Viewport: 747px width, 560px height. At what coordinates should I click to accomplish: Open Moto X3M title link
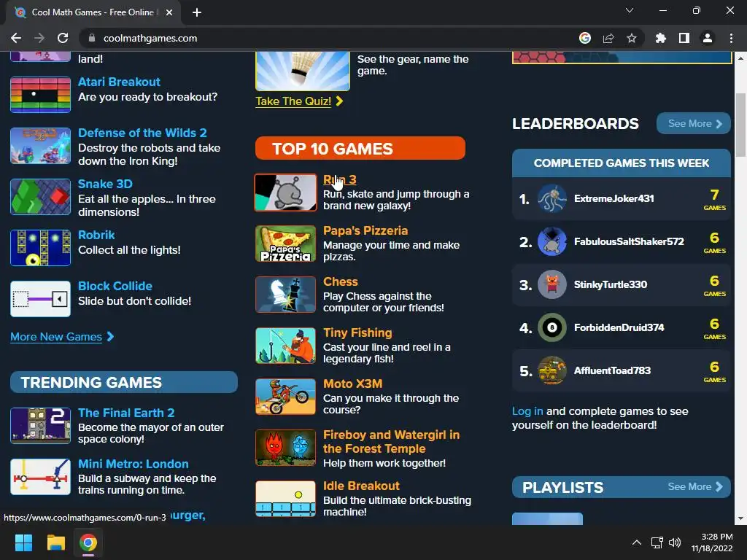[x=352, y=384]
